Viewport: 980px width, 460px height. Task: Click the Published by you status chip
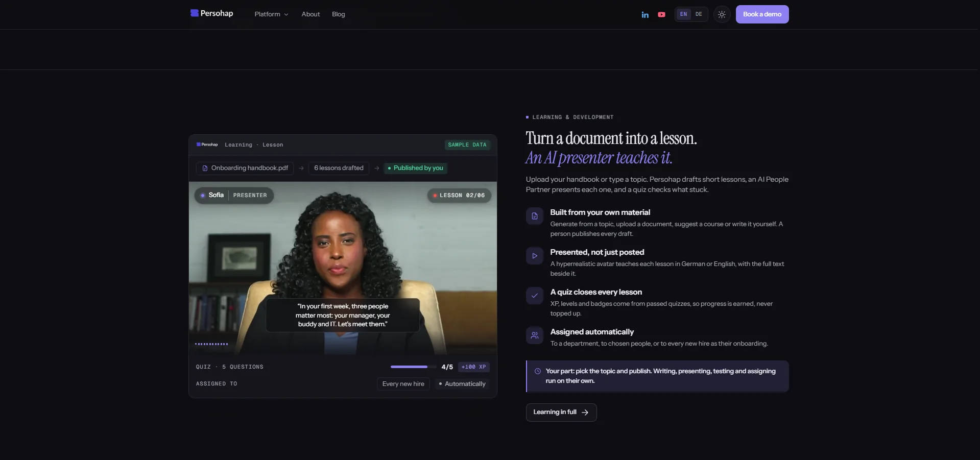click(415, 168)
